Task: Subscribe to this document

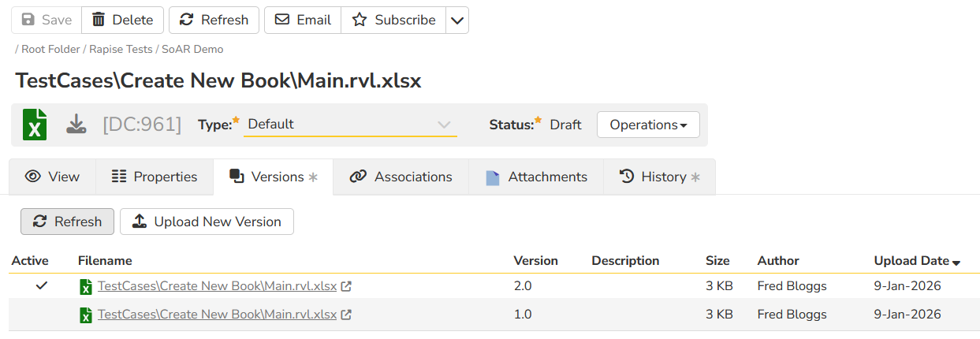Action: (393, 20)
